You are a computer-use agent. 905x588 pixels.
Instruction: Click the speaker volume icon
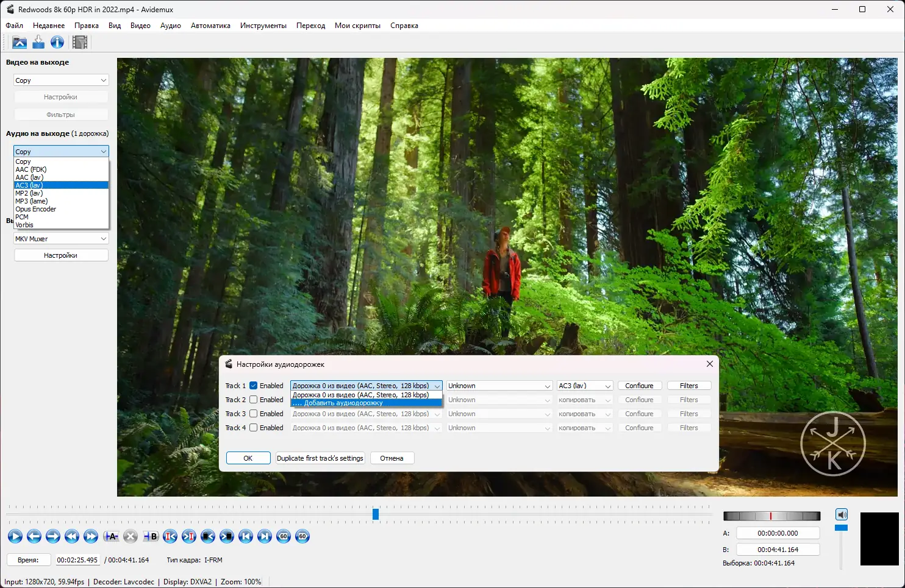842,514
